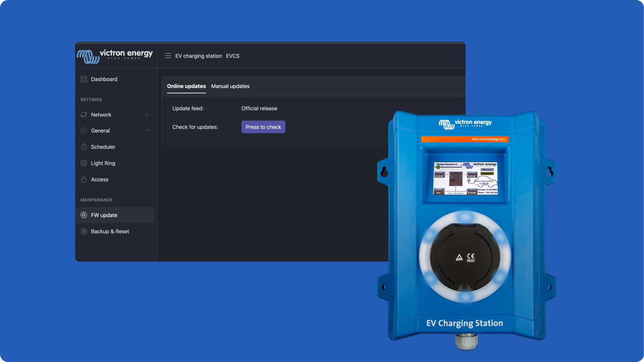Click the Light Ring icon
Screen dimensions: 644x362
pyautogui.click(x=84, y=163)
